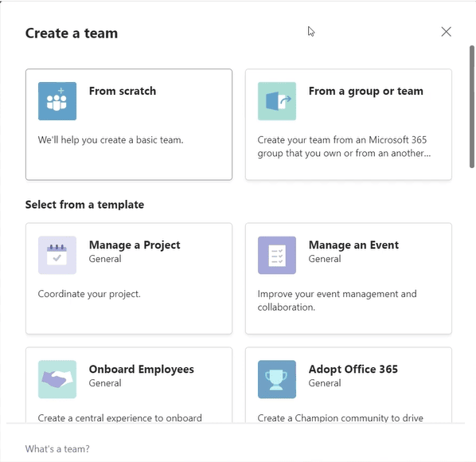Click the "Create a Champion community" description
The height and width of the screenshot is (462, 476).
(341, 418)
